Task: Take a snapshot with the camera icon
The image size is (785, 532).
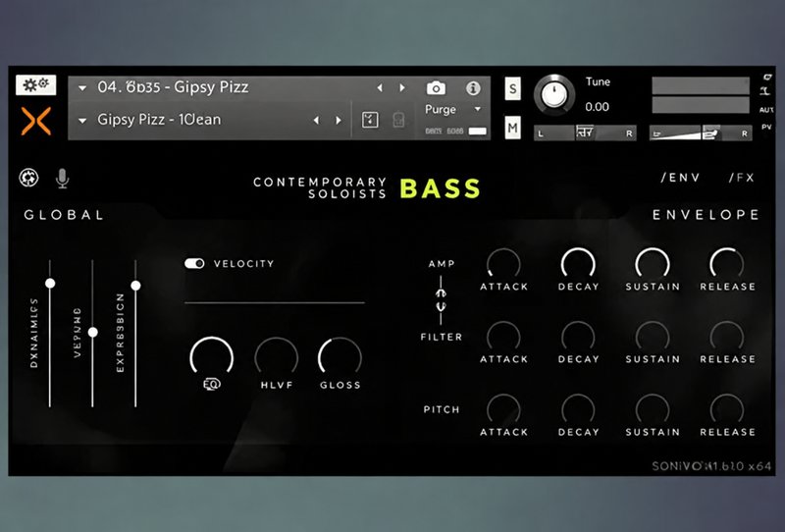Action: (436, 88)
